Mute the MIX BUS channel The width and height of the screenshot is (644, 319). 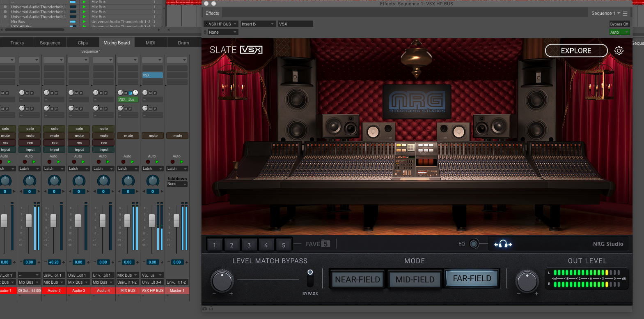coord(128,136)
